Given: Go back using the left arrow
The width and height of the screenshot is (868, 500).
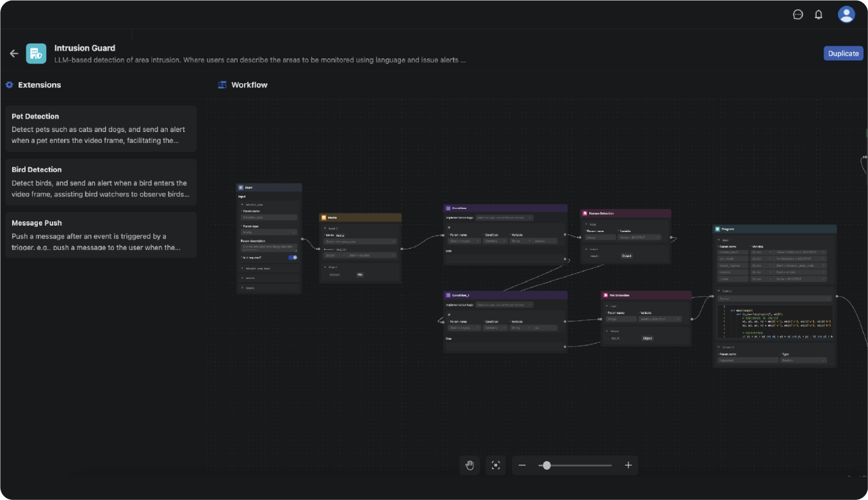Looking at the screenshot, I should (x=14, y=53).
